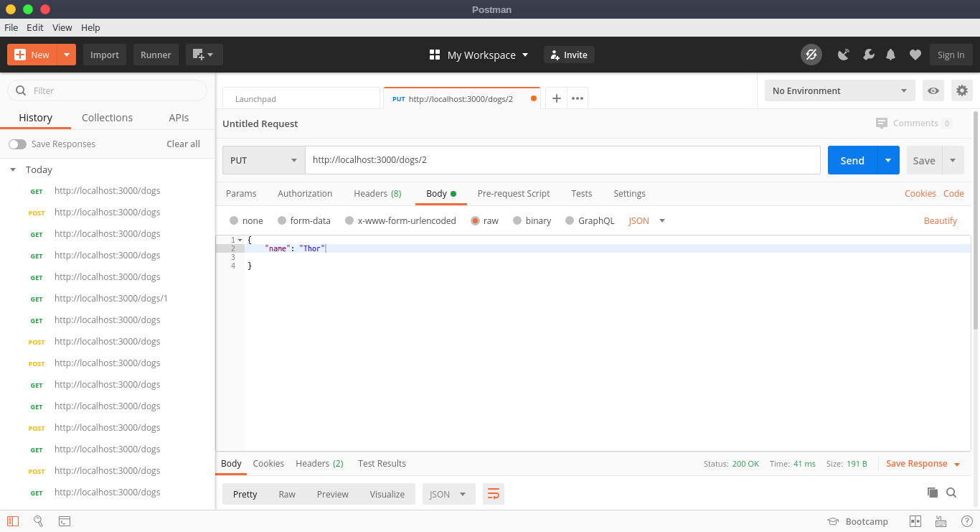Switch to the Launchpad tab
Viewport: 980px width, 532px height.
point(301,98)
